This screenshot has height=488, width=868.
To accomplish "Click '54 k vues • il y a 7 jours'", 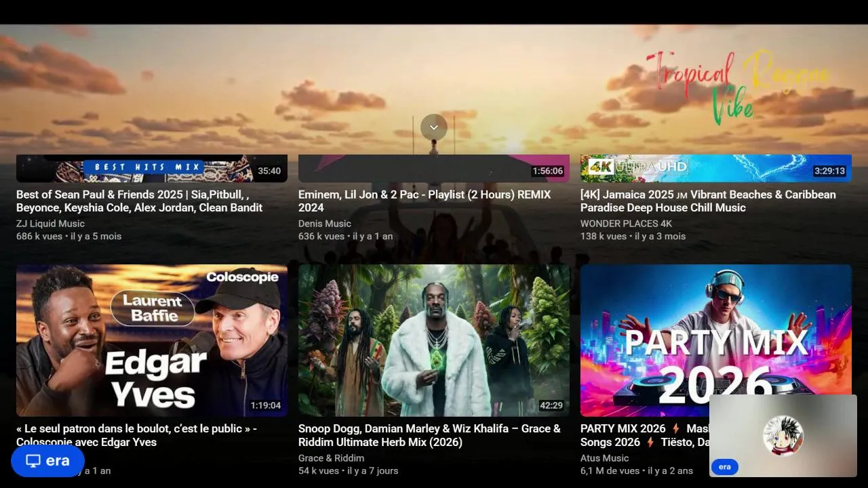I will click(x=348, y=471).
